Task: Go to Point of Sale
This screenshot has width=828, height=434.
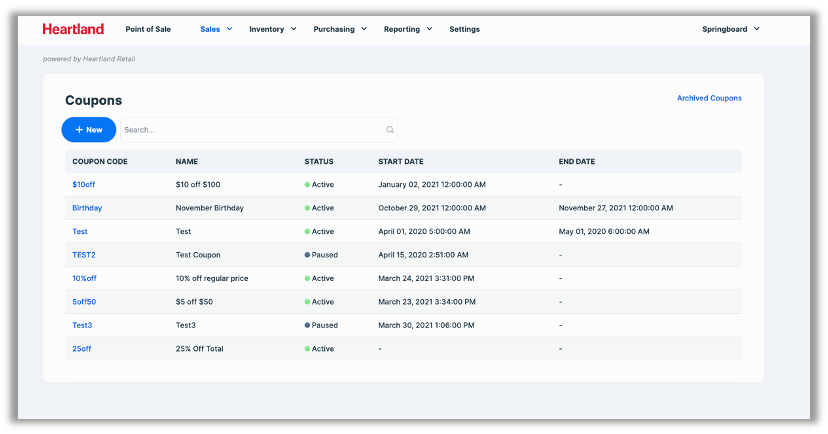Action: [148, 29]
